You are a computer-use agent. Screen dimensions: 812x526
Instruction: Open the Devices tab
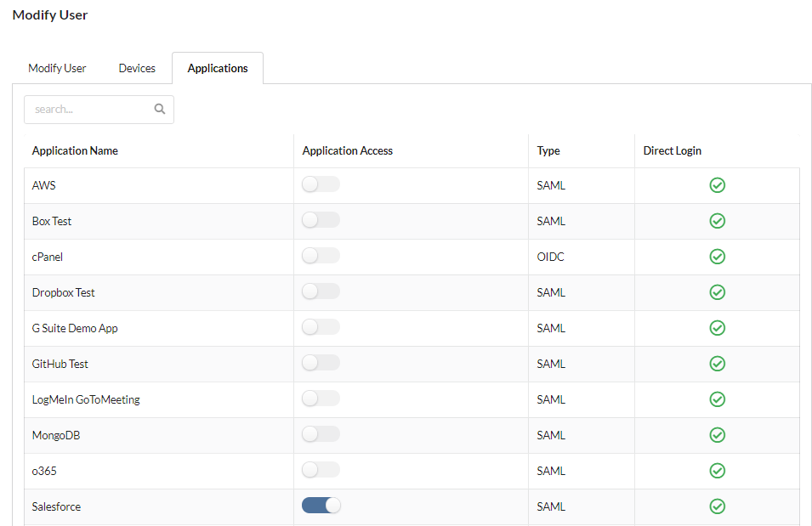pyautogui.click(x=137, y=68)
